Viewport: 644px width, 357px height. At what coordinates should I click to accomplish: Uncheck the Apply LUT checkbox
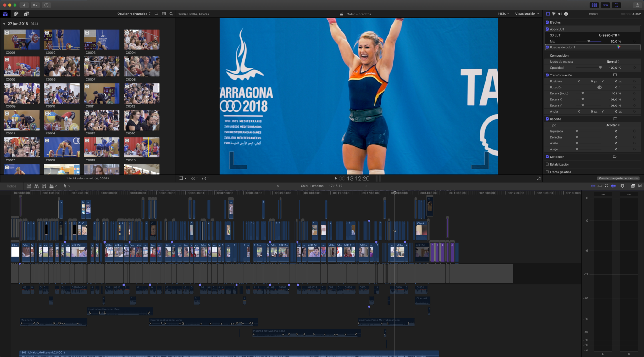pyautogui.click(x=547, y=29)
